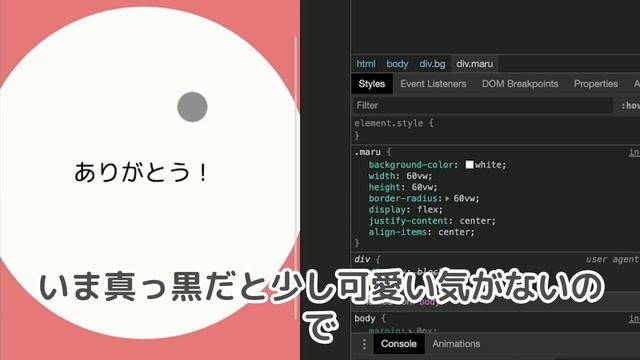Viewport: 640px width, 360px height.
Task: Switch to the Styles tab
Action: click(x=372, y=84)
